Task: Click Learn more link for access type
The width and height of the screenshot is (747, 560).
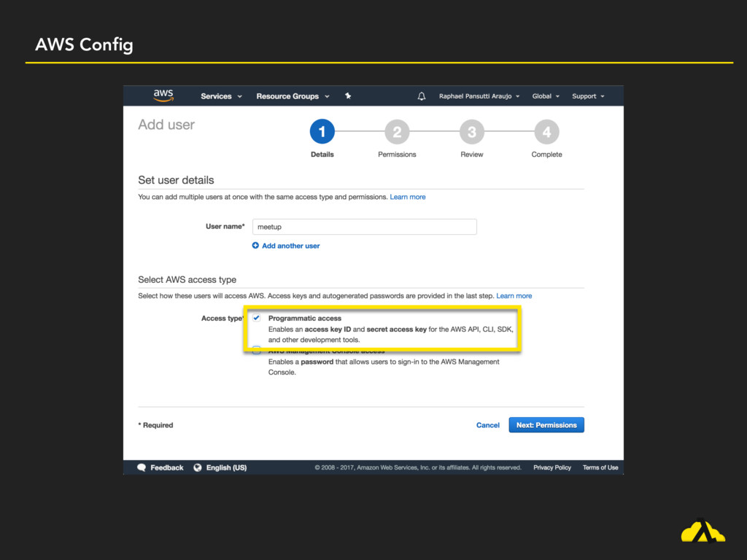Action: point(514,296)
